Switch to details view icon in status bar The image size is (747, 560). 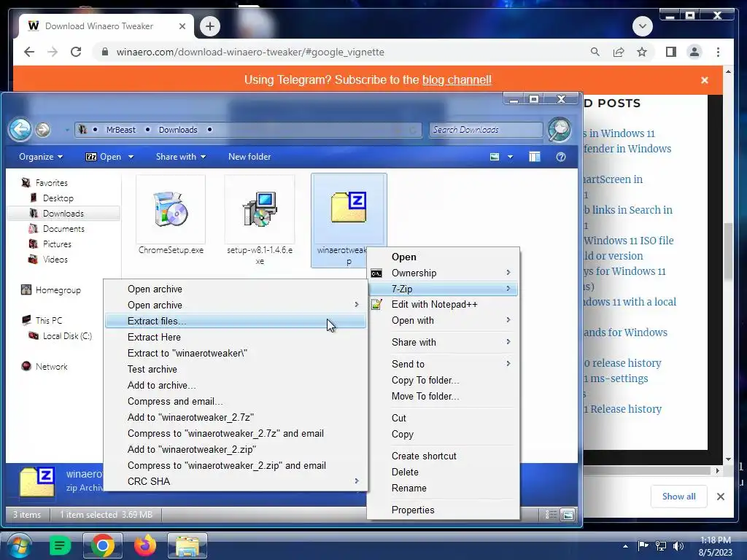click(x=551, y=515)
